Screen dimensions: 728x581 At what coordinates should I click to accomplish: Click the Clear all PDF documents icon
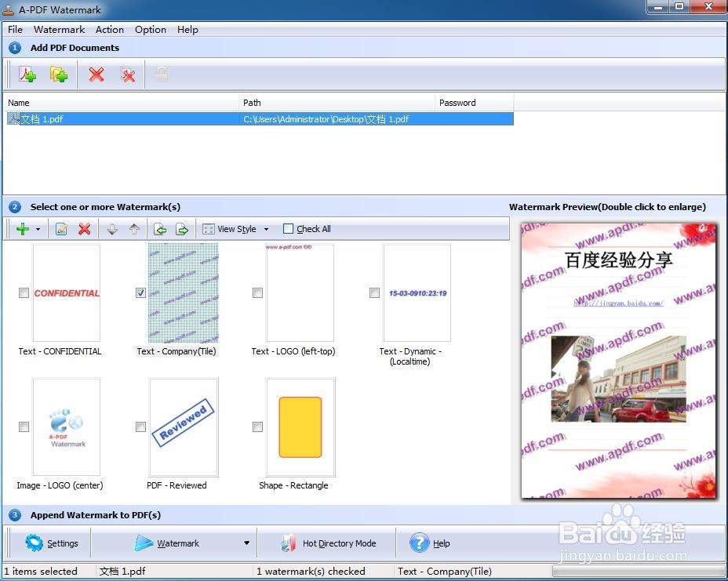click(128, 74)
